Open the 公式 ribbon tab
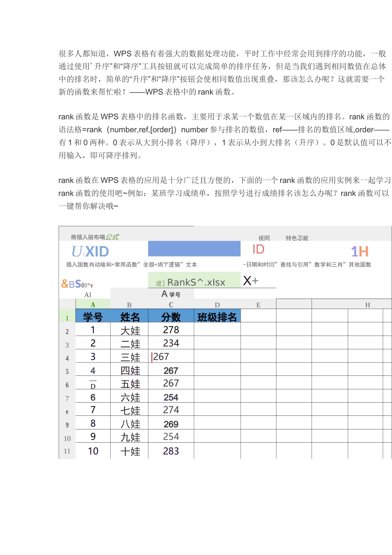The height and width of the screenshot is (555, 392). pos(112,237)
